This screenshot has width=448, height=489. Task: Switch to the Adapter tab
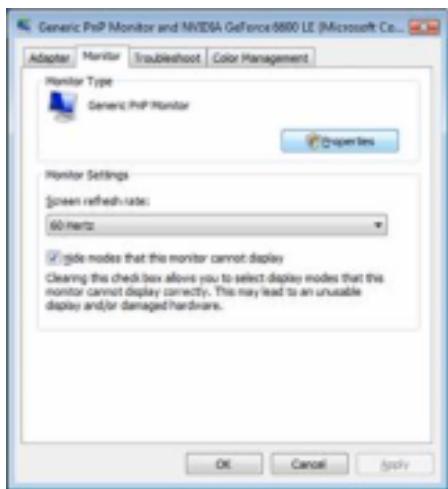coord(50,58)
